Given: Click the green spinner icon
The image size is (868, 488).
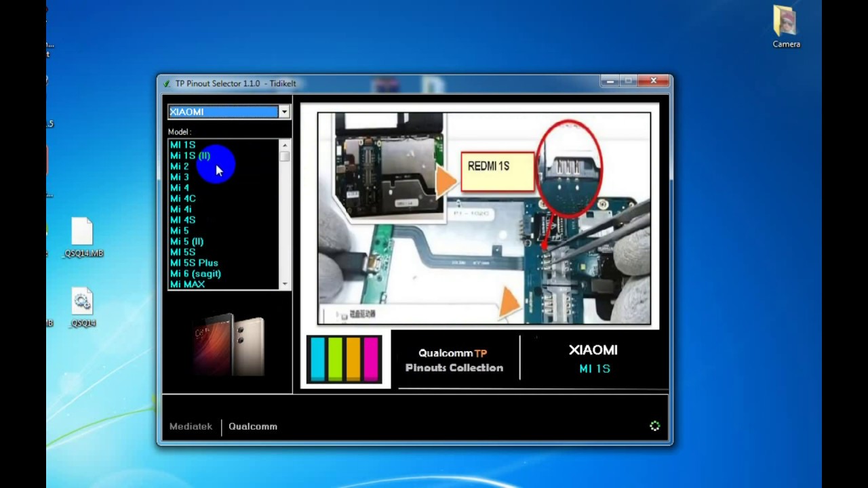Looking at the screenshot, I should [x=654, y=426].
